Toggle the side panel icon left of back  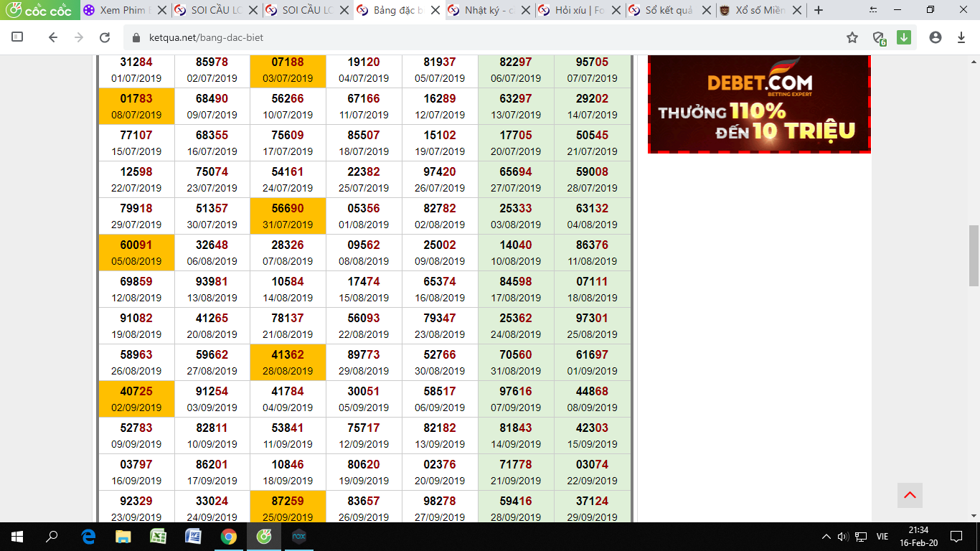[x=18, y=37]
